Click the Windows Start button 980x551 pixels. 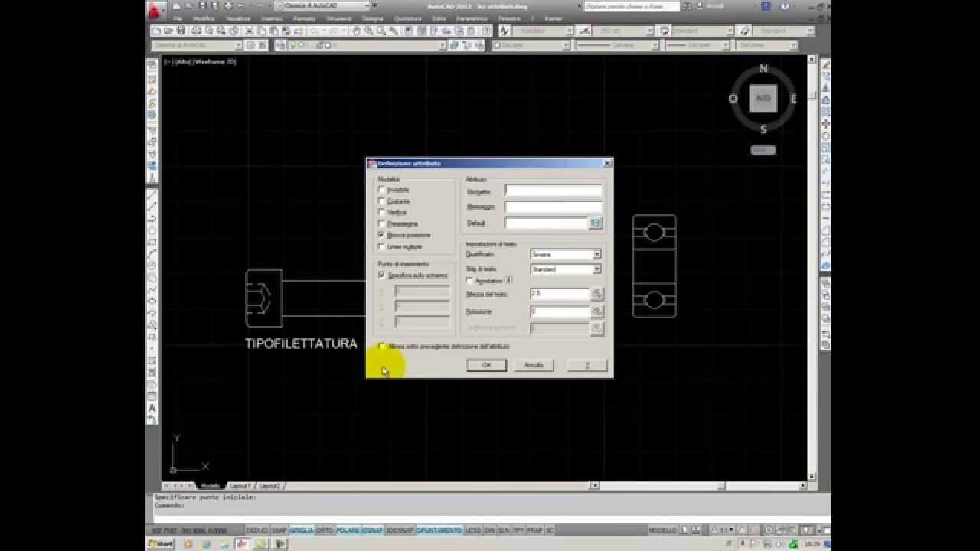[160, 544]
